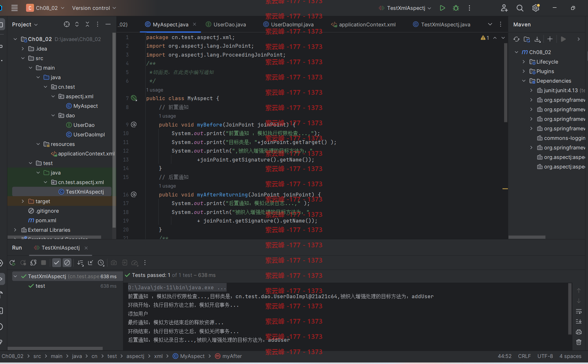Go to line via 44:52 indicator
588x364 pixels.
504,356
